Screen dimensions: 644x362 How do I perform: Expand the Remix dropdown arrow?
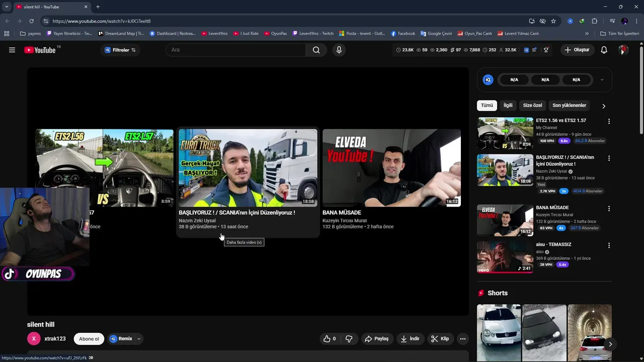coord(138,339)
